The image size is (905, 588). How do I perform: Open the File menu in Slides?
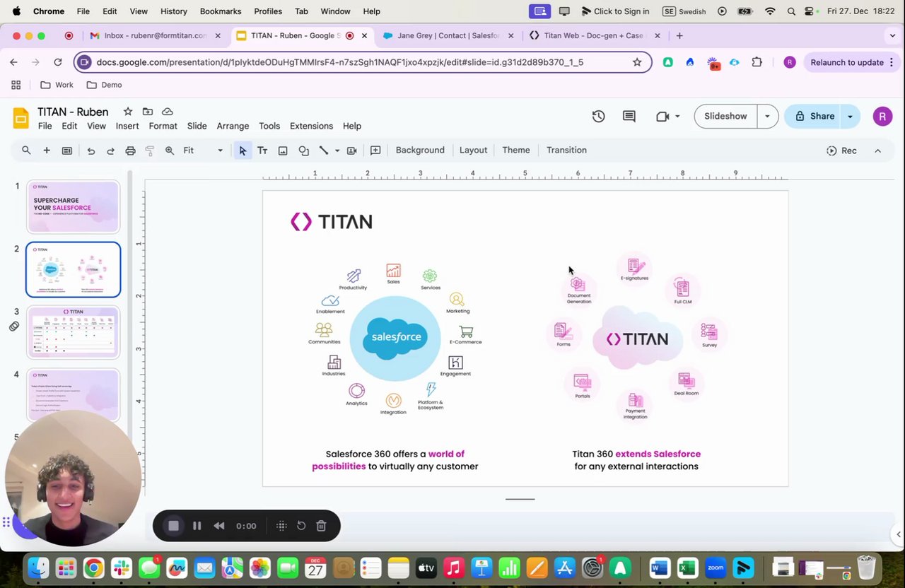pos(45,126)
